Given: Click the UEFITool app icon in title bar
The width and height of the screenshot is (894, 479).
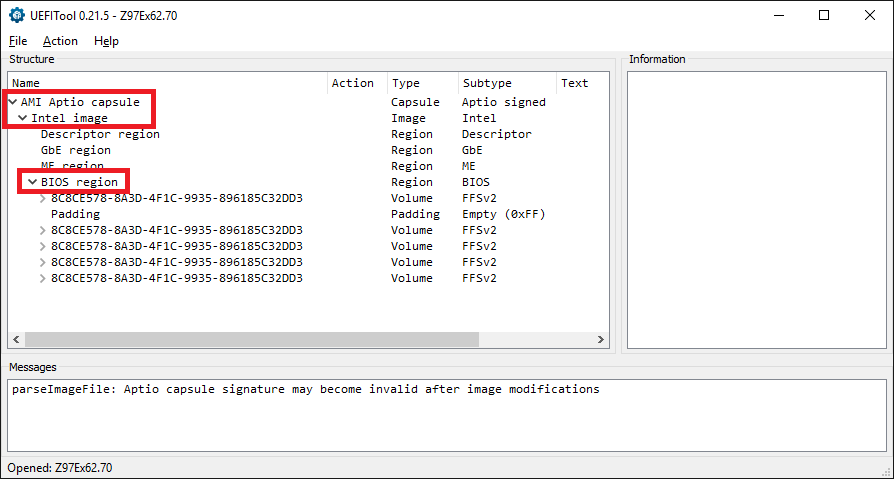Looking at the screenshot, I should pos(17,15).
